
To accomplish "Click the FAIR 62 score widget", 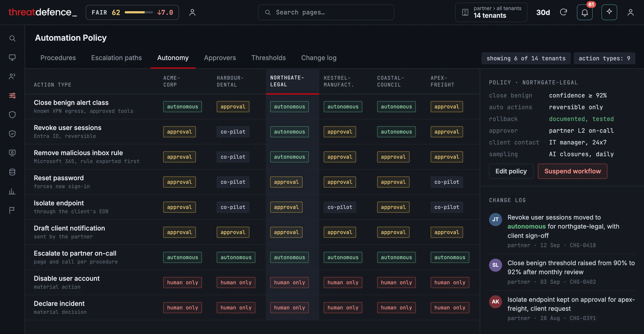I will [x=132, y=12].
